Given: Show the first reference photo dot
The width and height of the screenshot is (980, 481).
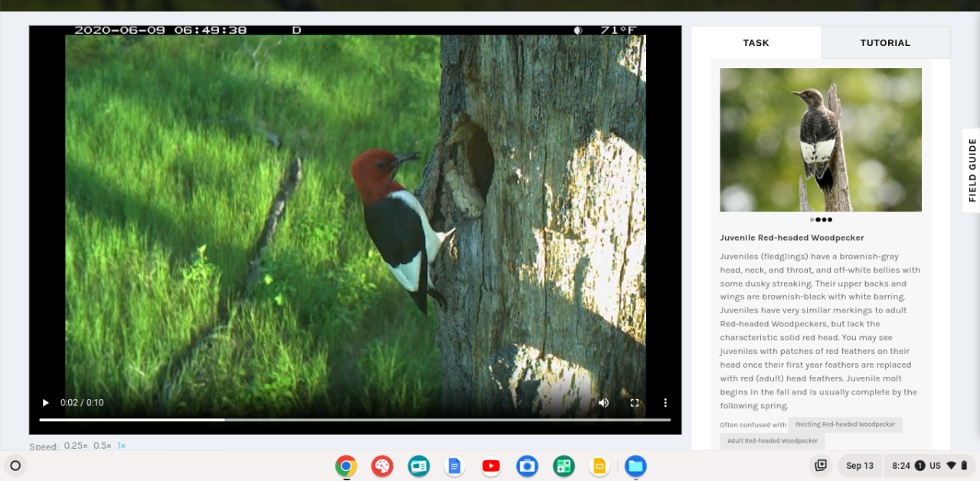Looking at the screenshot, I should click(x=812, y=220).
